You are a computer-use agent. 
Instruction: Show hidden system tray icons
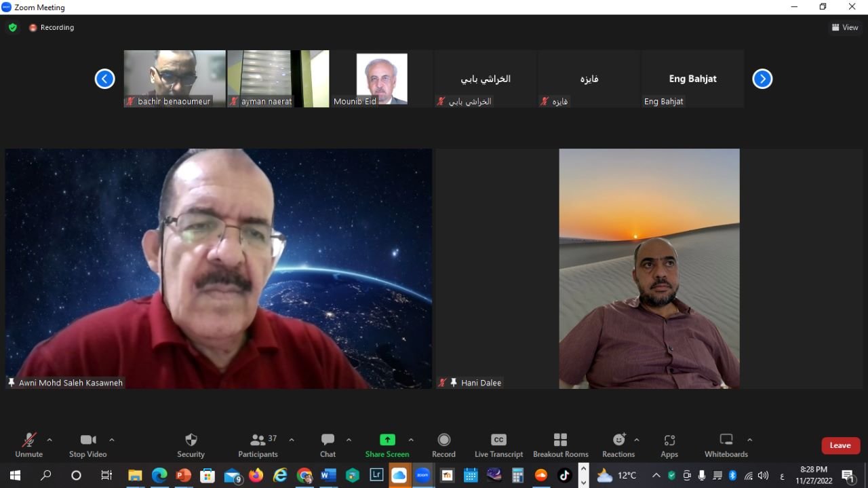point(656,476)
